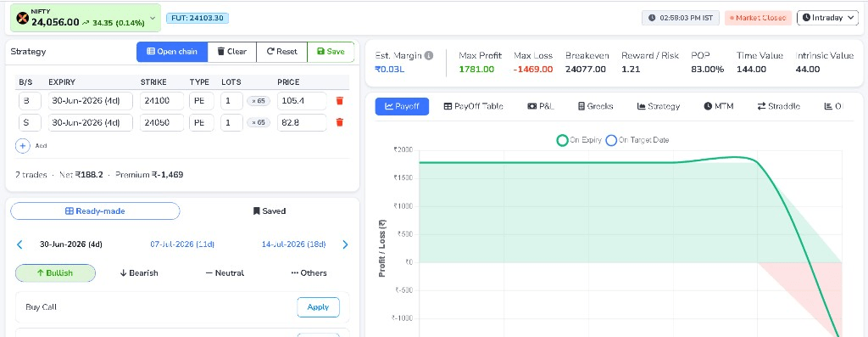
Task: Go to next expiry dates arrow
Action: point(346,244)
